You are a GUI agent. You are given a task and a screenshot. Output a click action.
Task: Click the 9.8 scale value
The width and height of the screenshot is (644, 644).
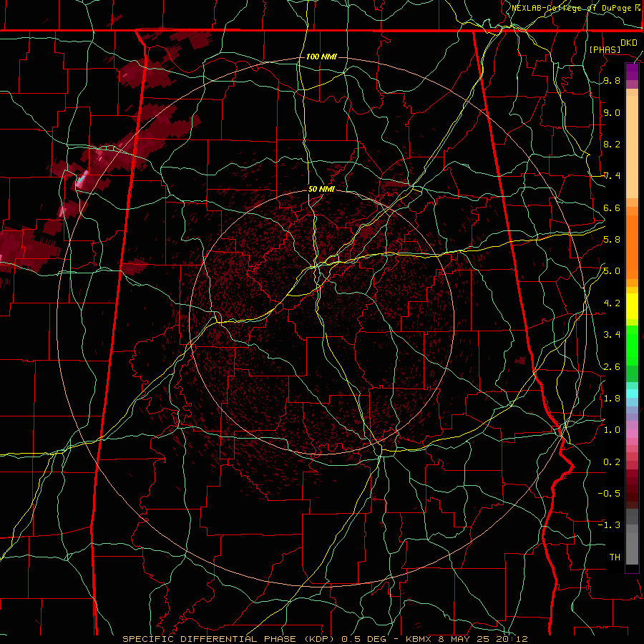pyautogui.click(x=612, y=81)
